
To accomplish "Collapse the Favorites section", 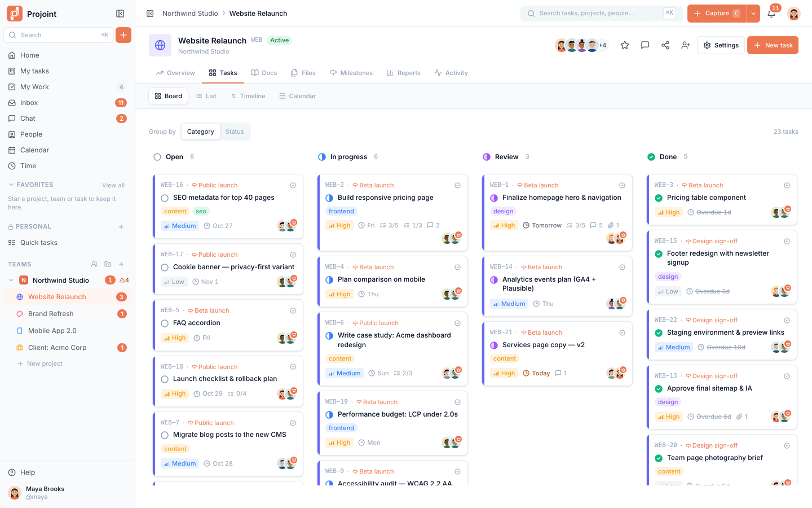I will [x=11, y=185].
